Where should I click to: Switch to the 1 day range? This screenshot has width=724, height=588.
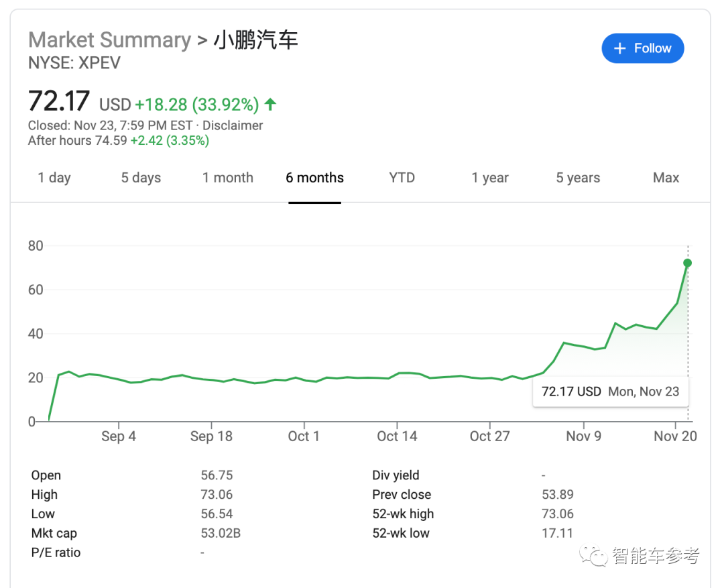[54, 178]
